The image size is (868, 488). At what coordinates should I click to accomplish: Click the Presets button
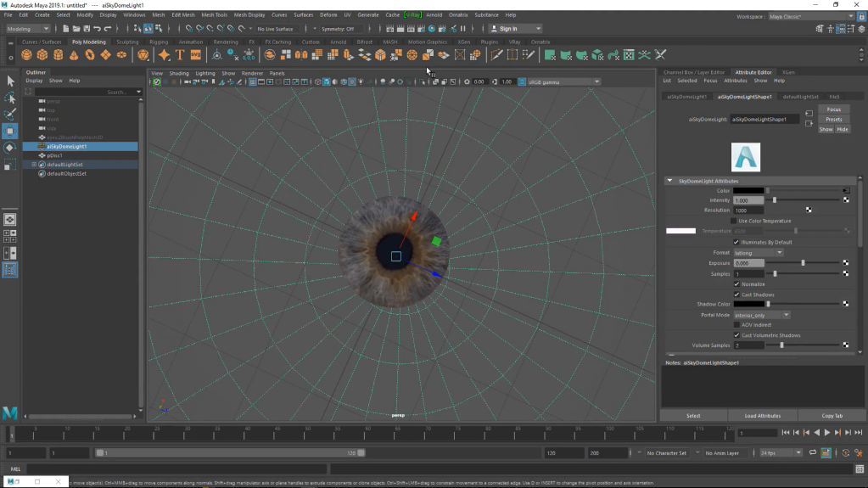click(x=833, y=120)
